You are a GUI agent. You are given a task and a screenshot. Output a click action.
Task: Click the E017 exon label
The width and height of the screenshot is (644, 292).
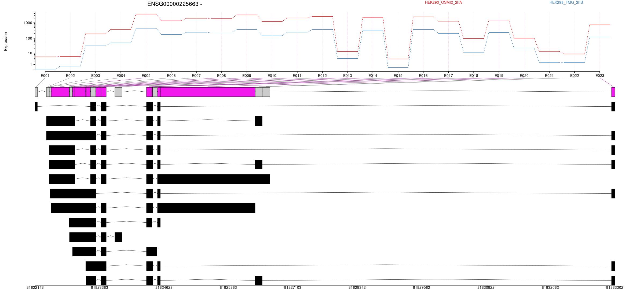pyautogui.click(x=448, y=76)
